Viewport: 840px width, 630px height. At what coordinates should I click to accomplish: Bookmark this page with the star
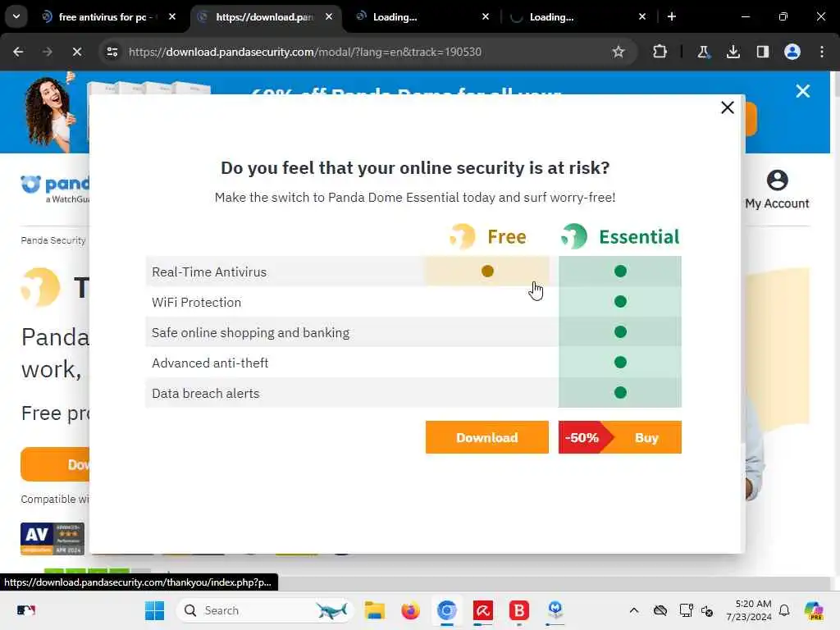click(619, 52)
